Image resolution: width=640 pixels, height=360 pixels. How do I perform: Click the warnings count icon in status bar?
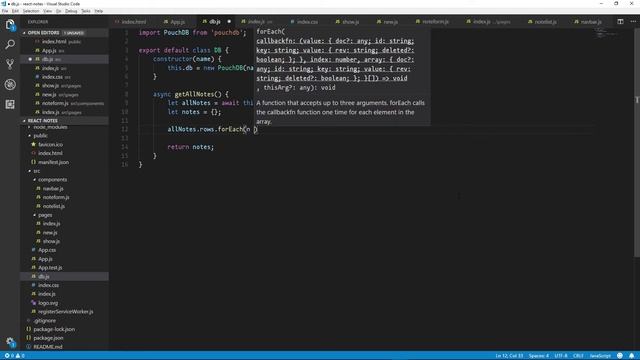pos(18,356)
